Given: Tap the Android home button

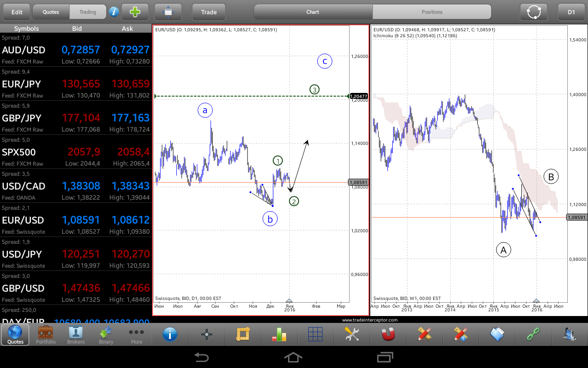Looking at the screenshot, I should [x=294, y=357].
